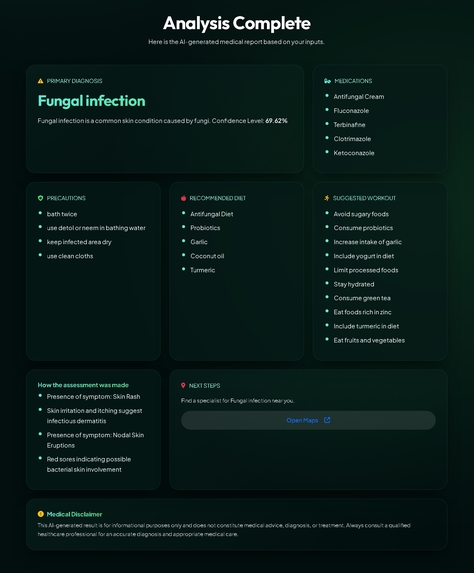Click 'How the assessment was made' heading

click(83, 385)
